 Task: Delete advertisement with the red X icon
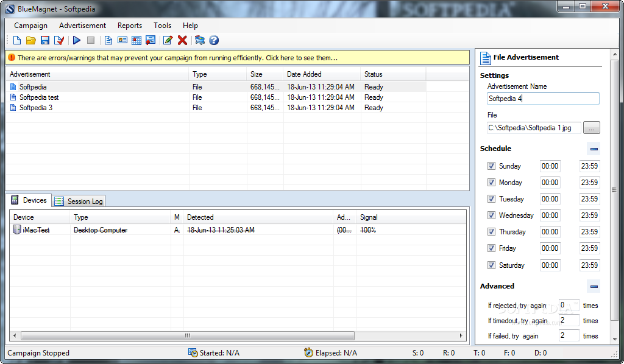coord(182,40)
